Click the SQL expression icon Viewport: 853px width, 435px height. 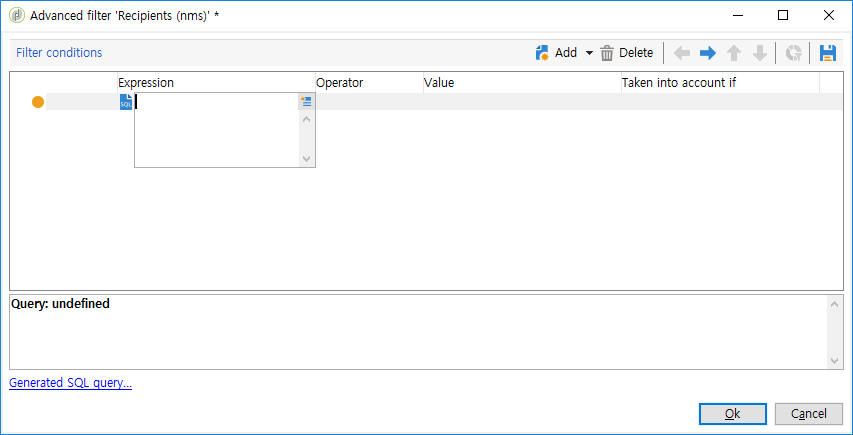point(126,102)
